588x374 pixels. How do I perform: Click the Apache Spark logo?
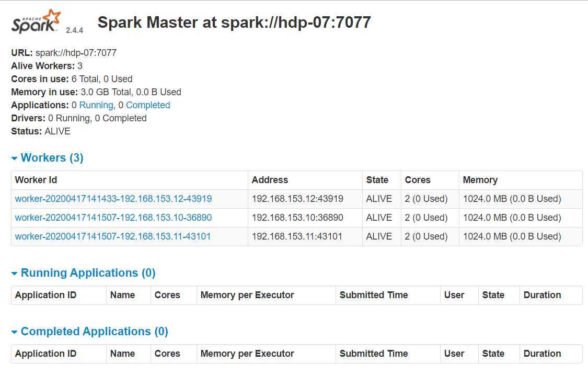[36, 22]
